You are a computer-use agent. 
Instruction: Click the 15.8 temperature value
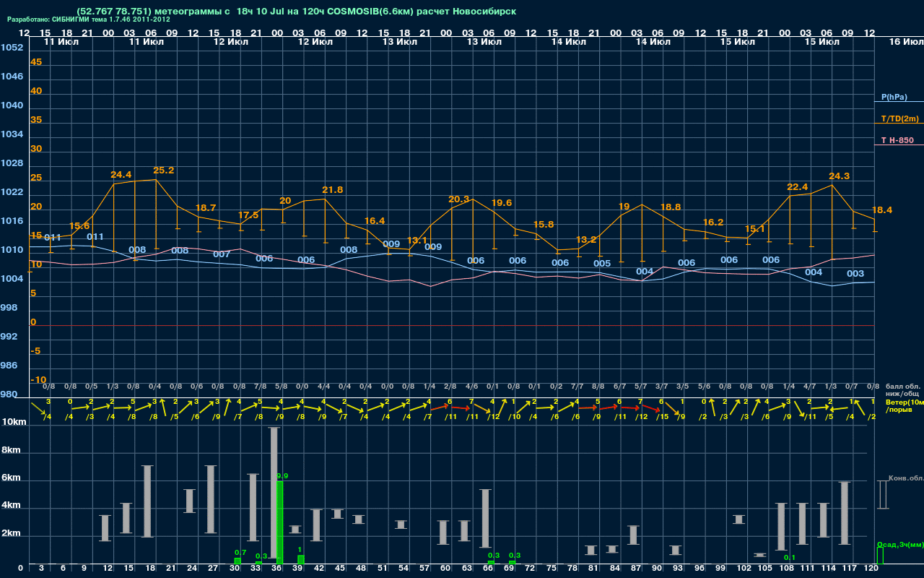[x=543, y=225]
